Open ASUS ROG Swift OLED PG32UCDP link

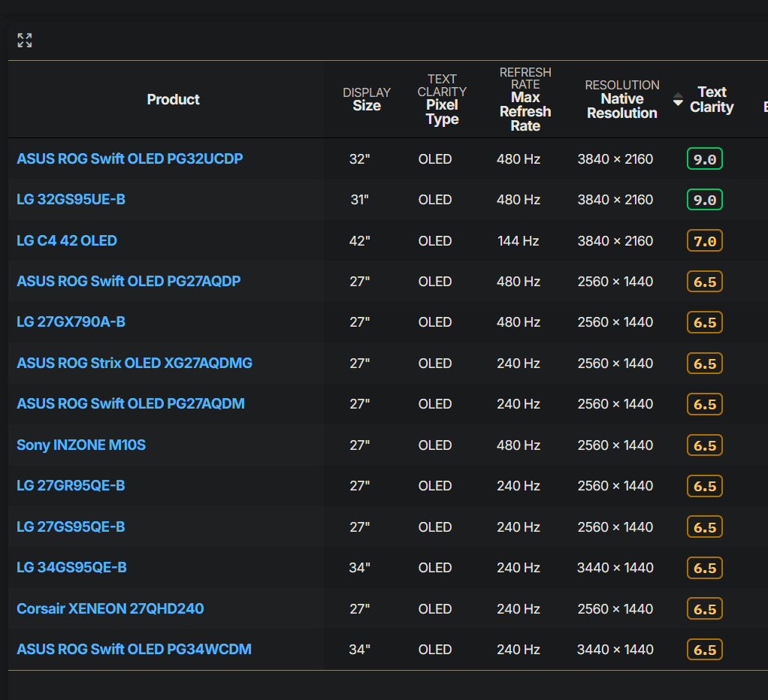(x=130, y=159)
